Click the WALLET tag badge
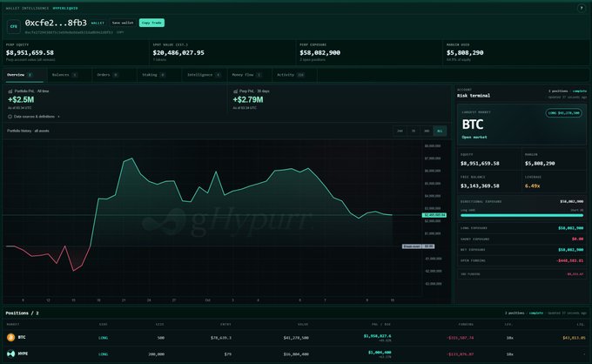Image resolution: width=592 pixels, height=364 pixels. click(x=98, y=23)
